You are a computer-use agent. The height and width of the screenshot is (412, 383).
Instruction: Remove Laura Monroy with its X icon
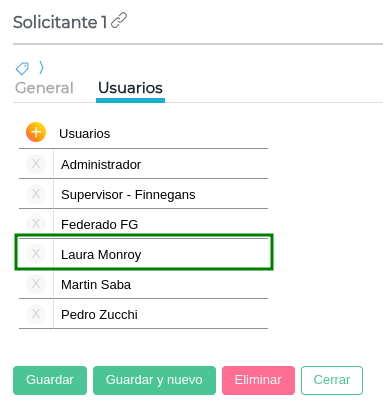[36, 254]
